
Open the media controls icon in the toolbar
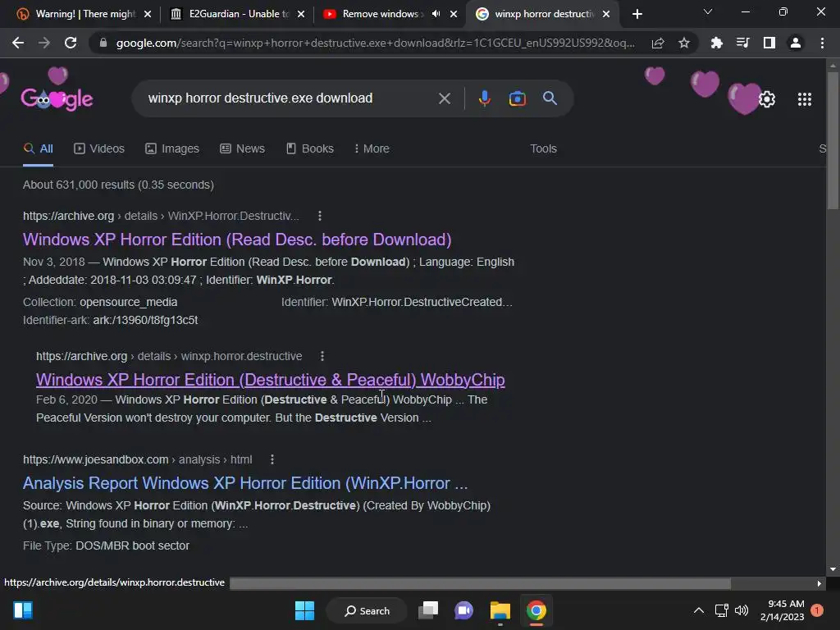click(742, 43)
